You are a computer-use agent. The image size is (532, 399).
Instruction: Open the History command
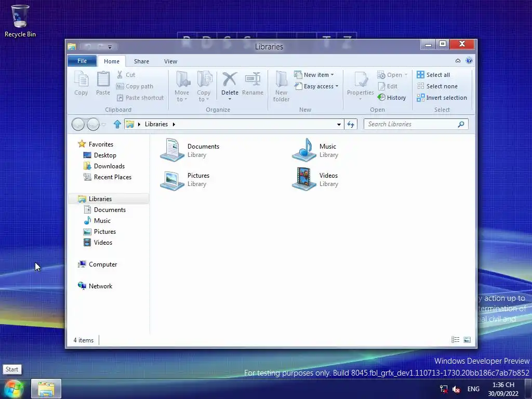392,98
